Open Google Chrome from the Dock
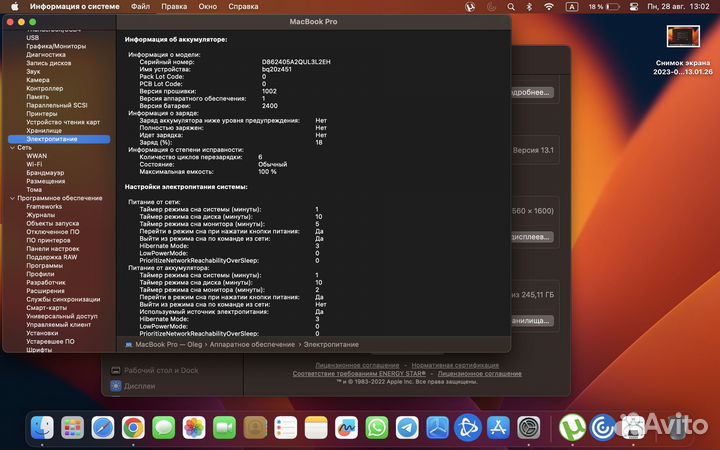This screenshot has height=450, width=720. [133, 428]
